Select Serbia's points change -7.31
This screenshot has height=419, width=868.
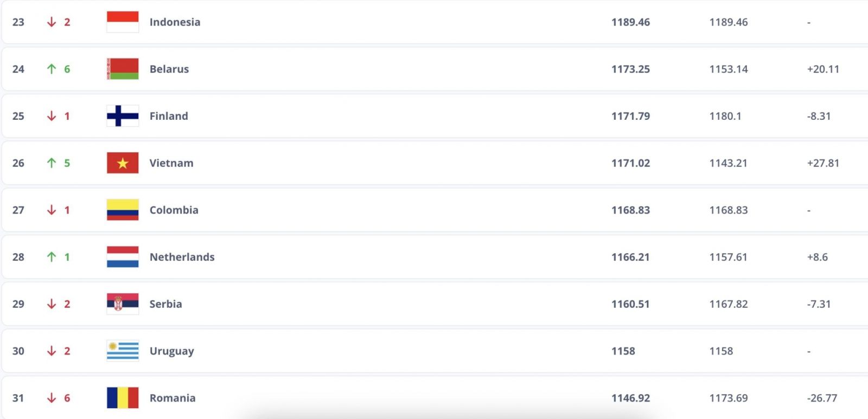click(x=819, y=304)
